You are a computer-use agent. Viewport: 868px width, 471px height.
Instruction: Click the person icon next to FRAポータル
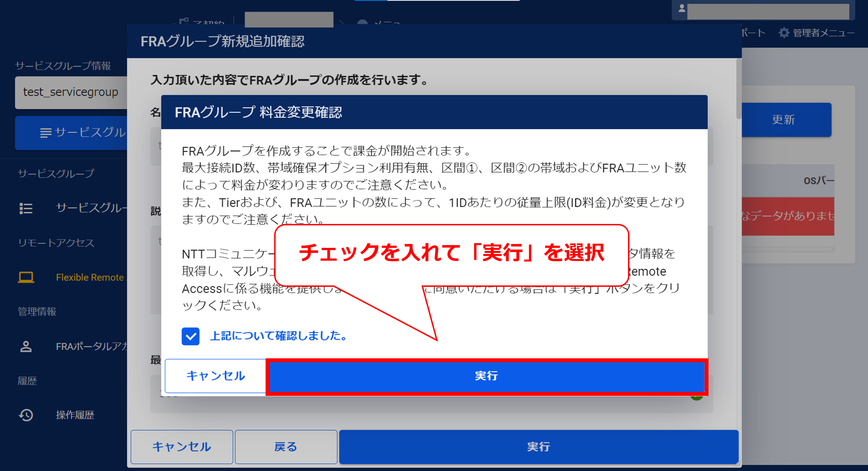(x=26, y=346)
